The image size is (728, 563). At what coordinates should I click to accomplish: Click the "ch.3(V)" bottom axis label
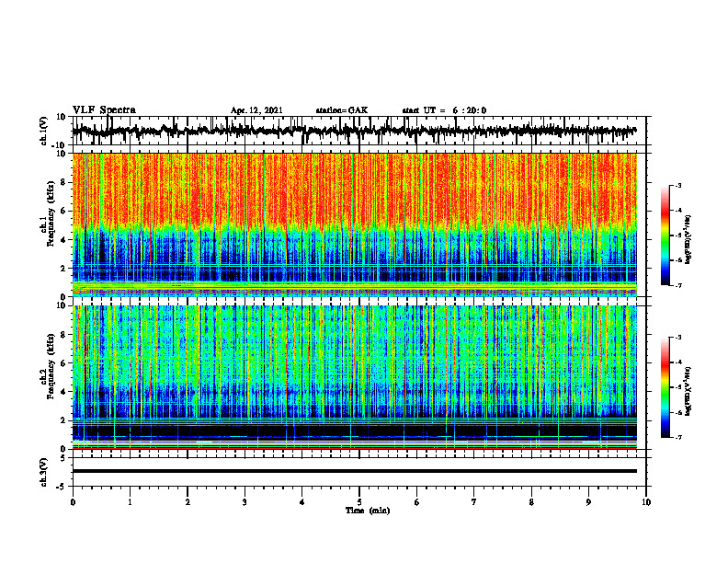pyautogui.click(x=44, y=472)
